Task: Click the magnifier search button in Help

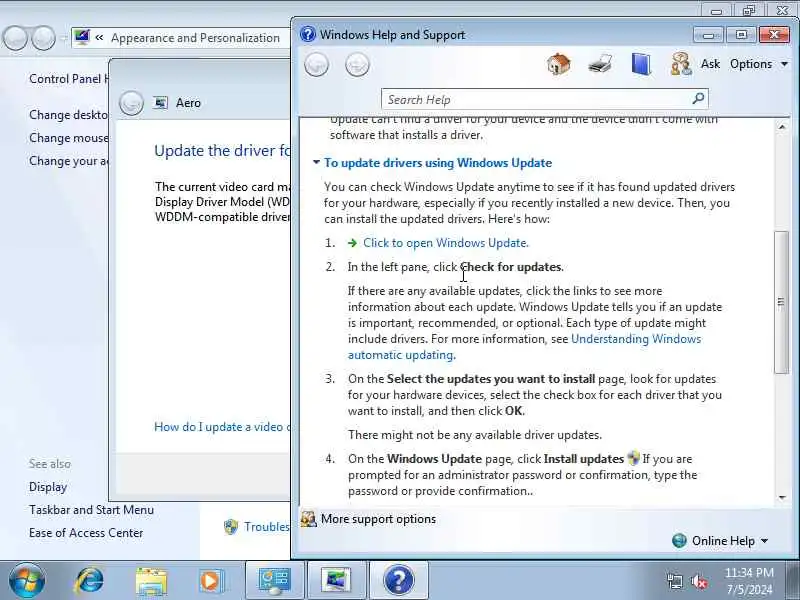Action: click(x=698, y=98)
